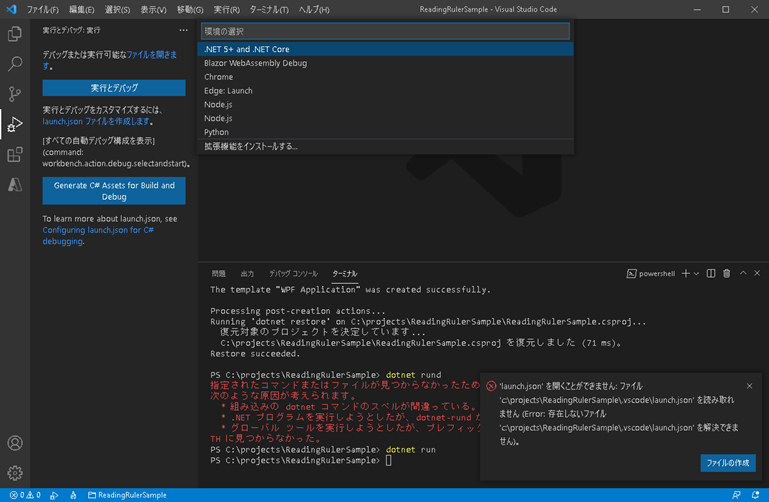Image resolution: width=769 pixels, height=502 pixels.
Task: Open the 選択(S) menu
Action: pos(117,9)
